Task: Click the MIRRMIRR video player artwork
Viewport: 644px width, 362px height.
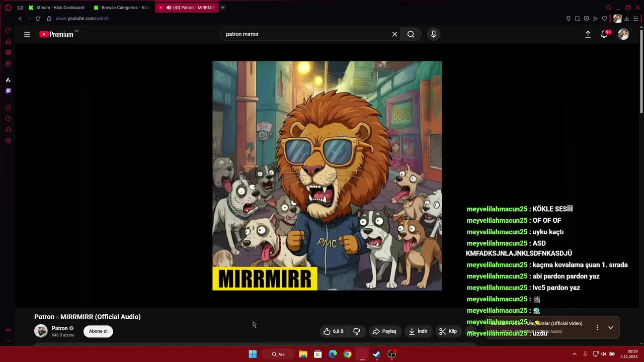Action: tap(327, 176)
